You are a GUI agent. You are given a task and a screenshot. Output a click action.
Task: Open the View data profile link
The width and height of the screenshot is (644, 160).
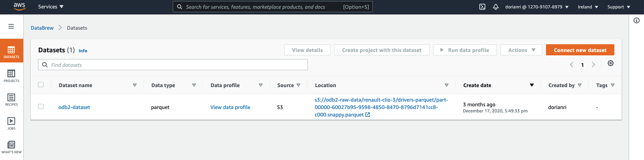230,107
